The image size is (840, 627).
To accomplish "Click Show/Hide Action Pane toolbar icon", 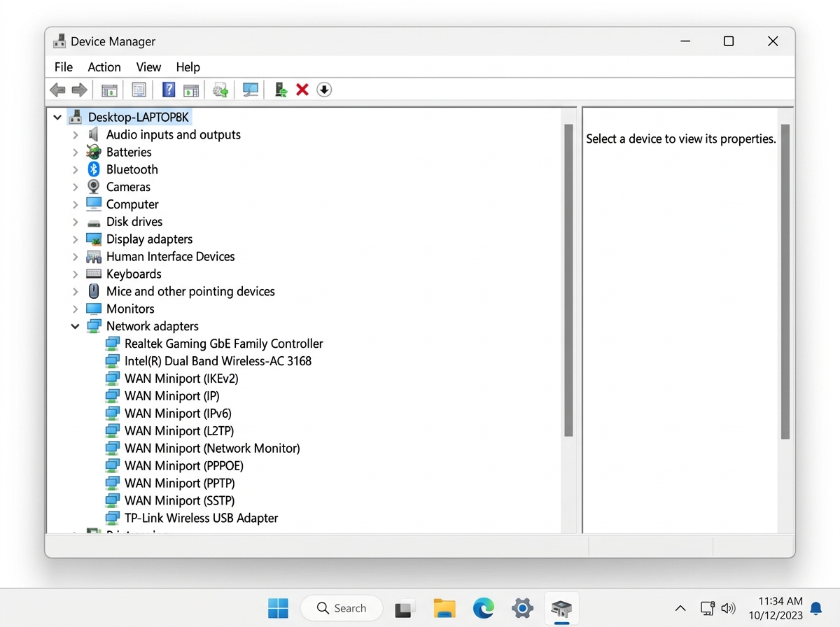I will pyautogui.click(x=190, y=90).
